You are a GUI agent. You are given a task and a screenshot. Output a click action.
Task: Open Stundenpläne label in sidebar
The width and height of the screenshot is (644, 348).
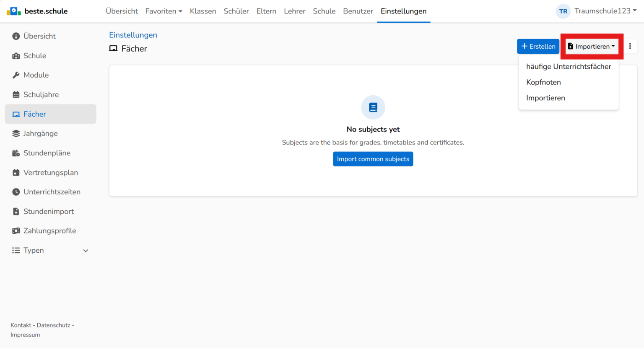coord(47,153)
